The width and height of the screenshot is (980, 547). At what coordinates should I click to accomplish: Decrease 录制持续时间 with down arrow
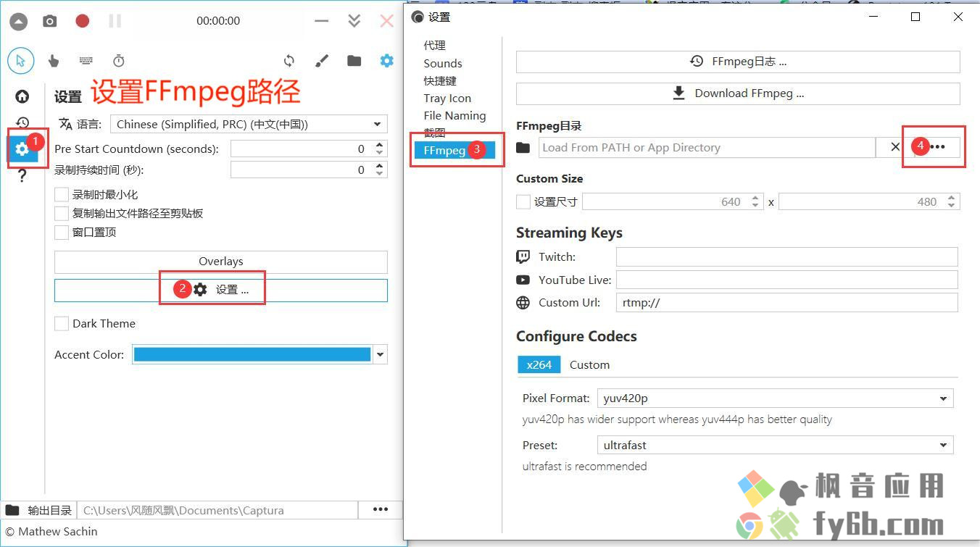tap(380, 173)
